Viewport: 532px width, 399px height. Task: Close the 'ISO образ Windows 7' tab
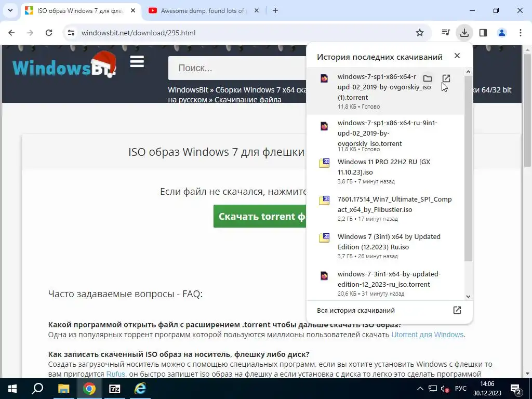click(133, 10)
